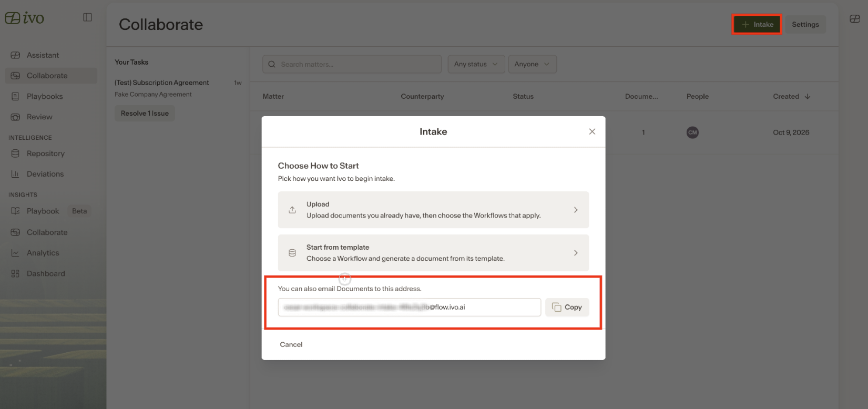Screen dimensions: 868x409
Task: Click the Counterparty column header
Action: [x=422, y=96]
